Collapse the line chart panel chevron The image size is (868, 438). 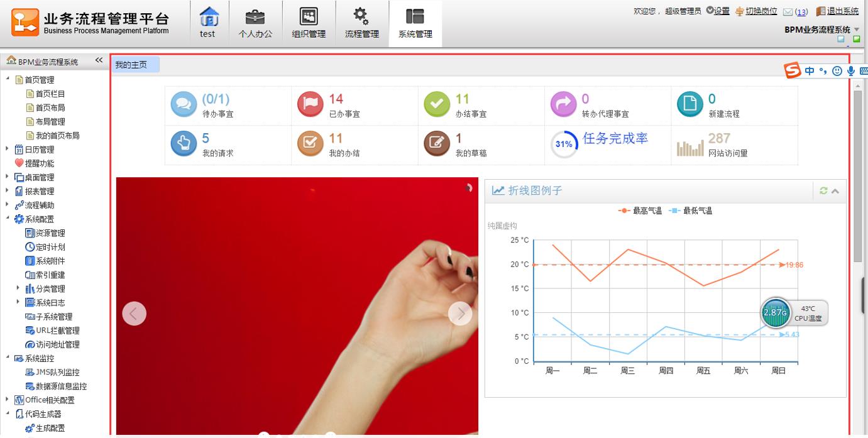[835, 191]
